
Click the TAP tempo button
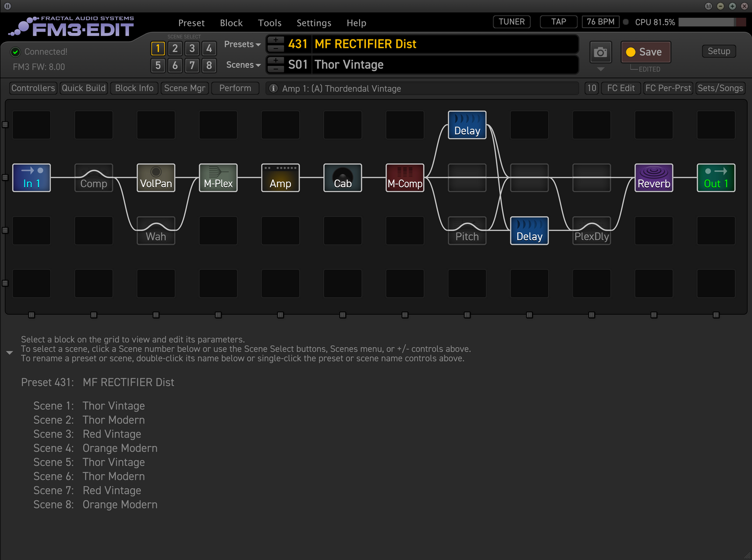tap(559, 22)
